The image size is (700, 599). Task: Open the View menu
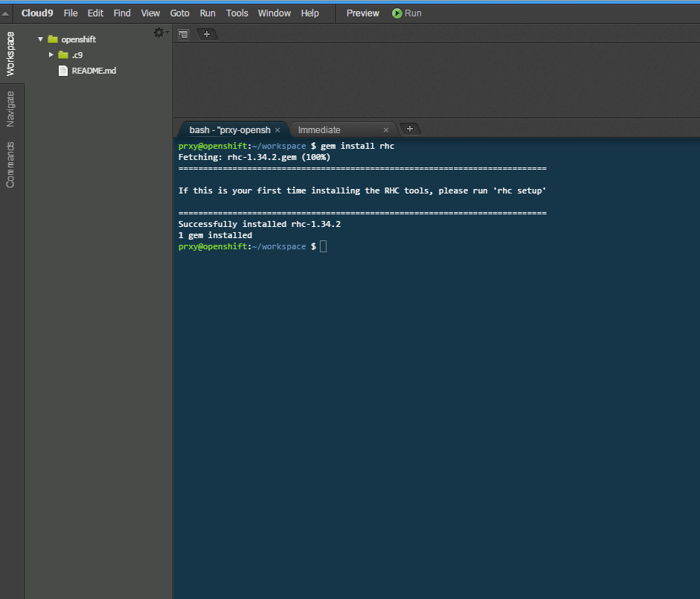150,13
